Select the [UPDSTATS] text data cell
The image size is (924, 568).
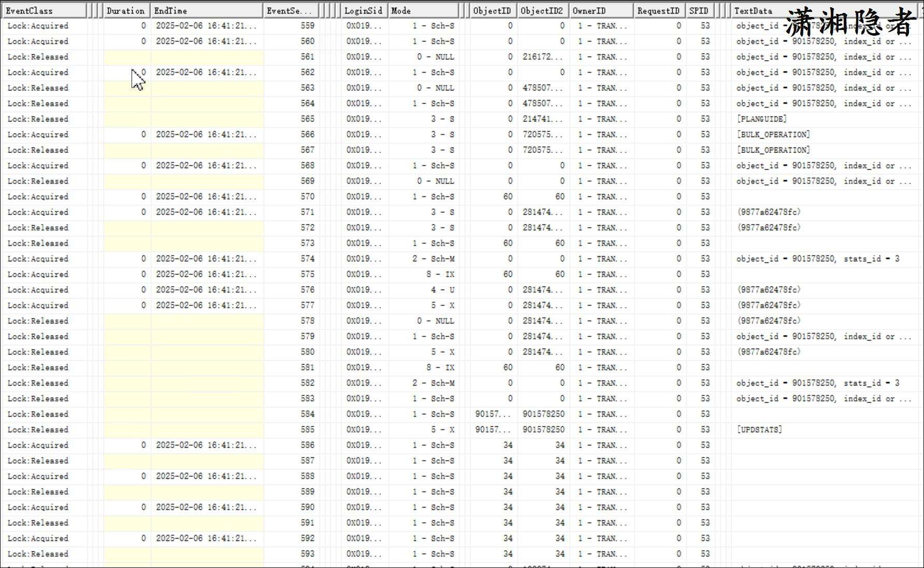759,430
